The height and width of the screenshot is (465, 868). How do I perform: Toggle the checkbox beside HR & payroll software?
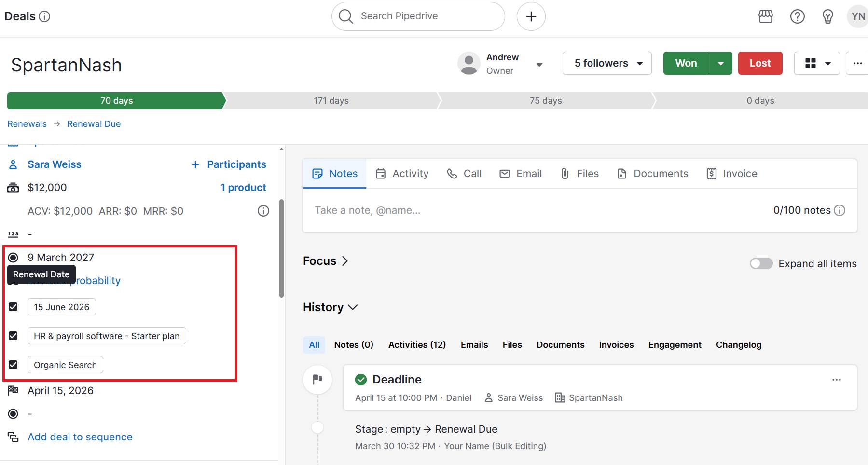(x=13, y=336)
